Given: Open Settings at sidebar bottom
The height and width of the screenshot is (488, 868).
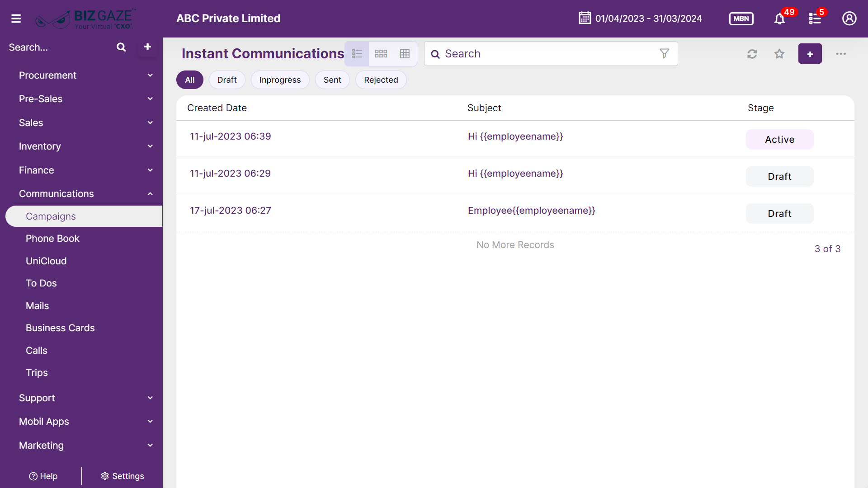Looking at the screenshot, I should [x=122, y=476].
